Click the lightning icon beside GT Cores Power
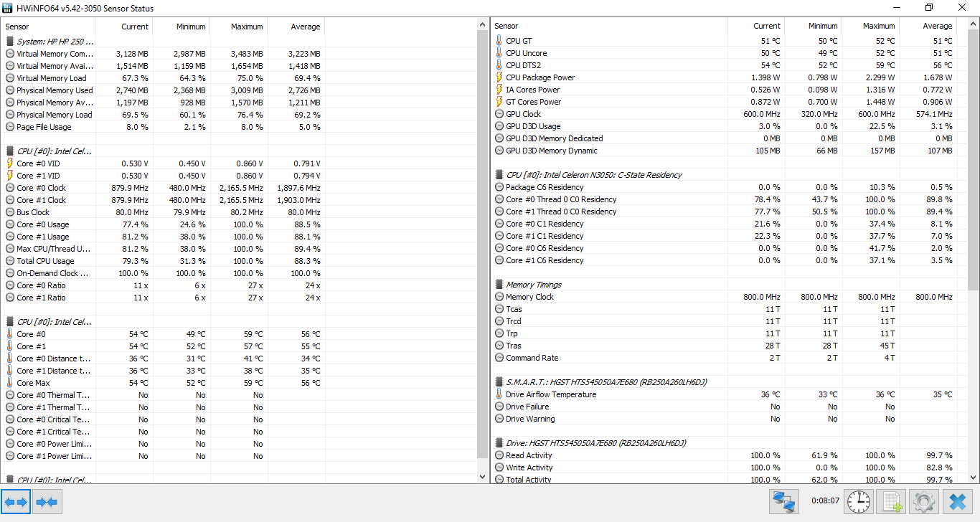Screen dimensions: 980x522 point(499,102)
